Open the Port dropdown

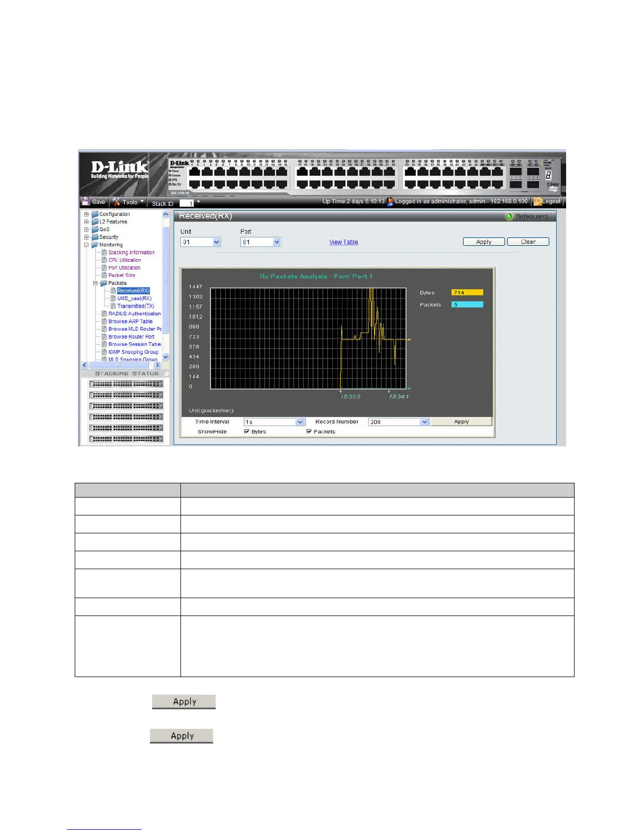click(277, 242)
